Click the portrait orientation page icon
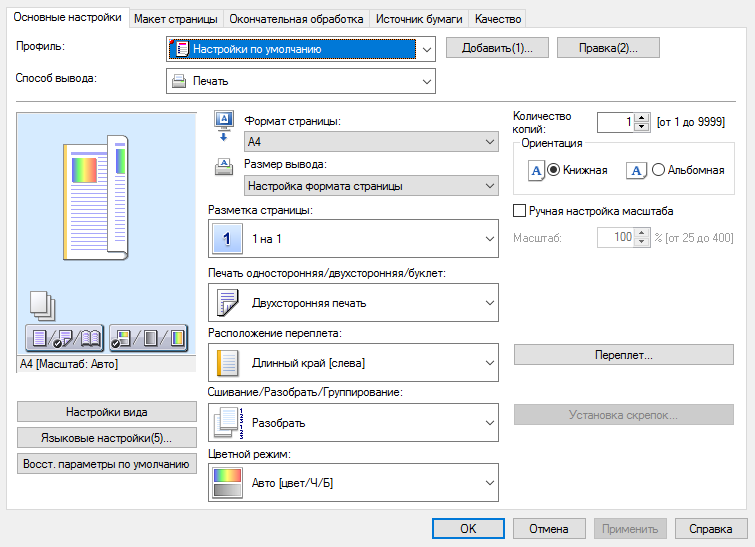755x547 pixels. click(536, 170)
